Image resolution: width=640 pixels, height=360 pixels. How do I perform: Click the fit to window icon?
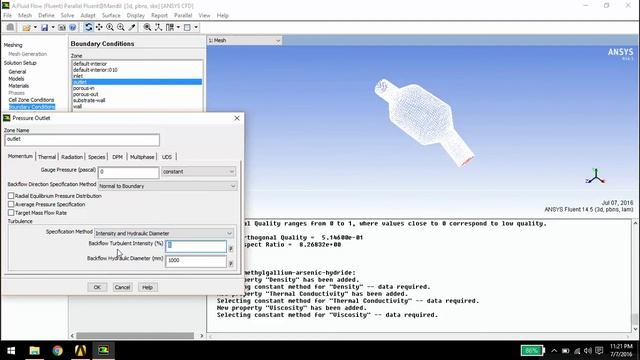click(147, 27)
